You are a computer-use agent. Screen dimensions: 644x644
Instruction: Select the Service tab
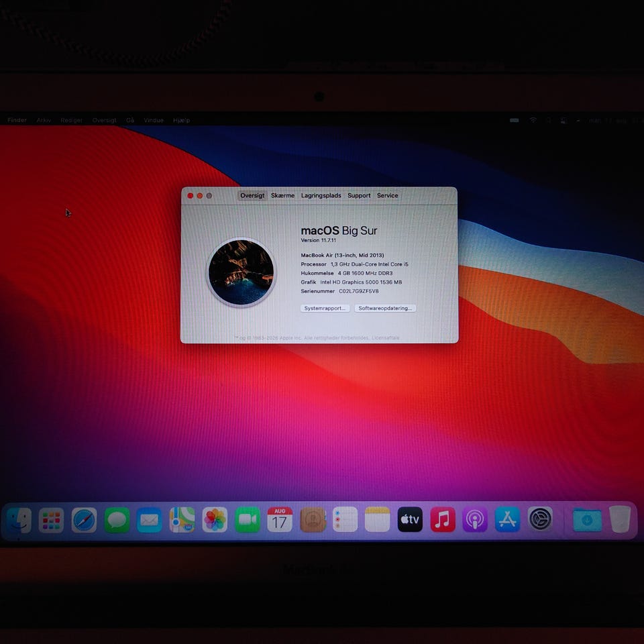click(387, 195)
